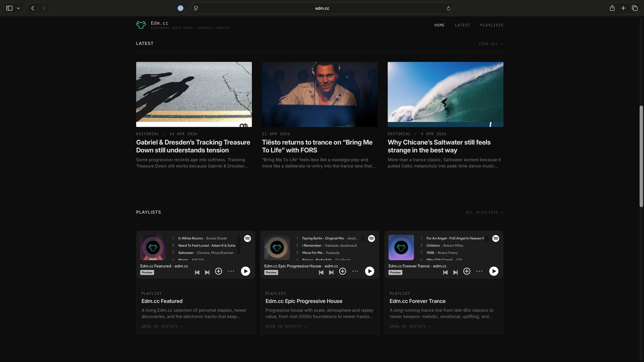This screenshot has width=644, height=362.
Task: Save Edm.cc Featured playlist with plus icon
Action: pyautogui.click(x=218, y=271)
